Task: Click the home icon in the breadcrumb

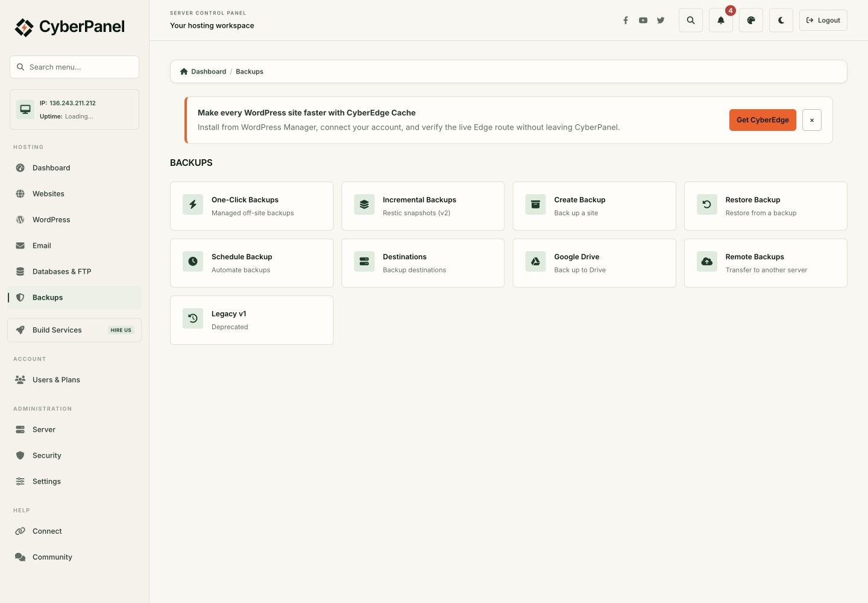Action: click(x=184, y=71)
